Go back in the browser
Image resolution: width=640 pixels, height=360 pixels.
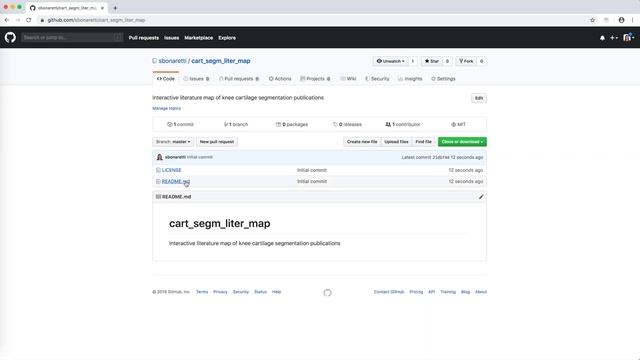[7, 20]
